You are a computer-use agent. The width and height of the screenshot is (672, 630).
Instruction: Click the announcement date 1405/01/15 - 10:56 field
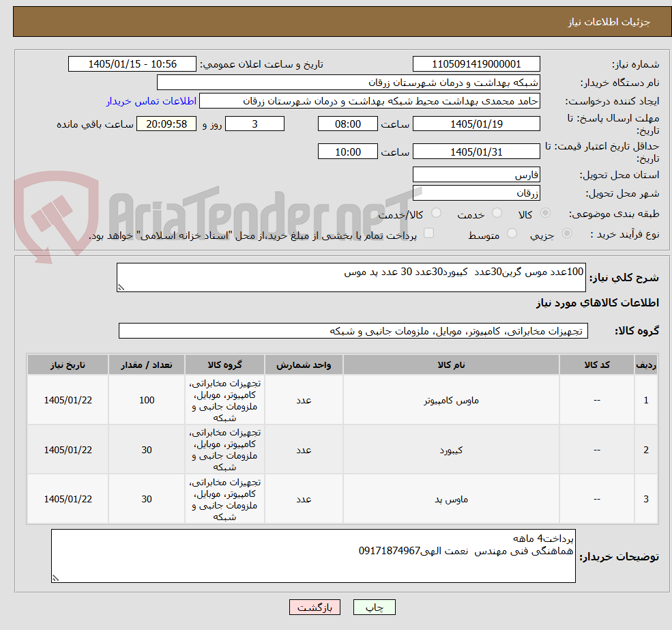coord(132,64)
